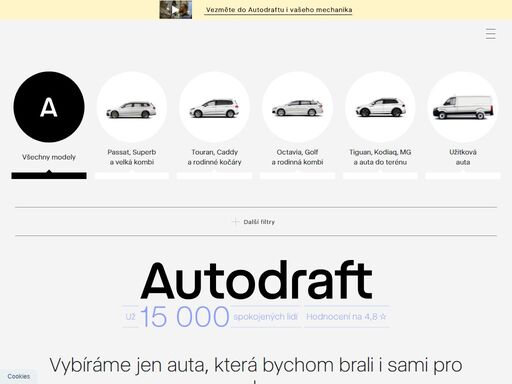Play the mechanic video thumbnail
The image size is (512, 384).
(x=176, y=10)
